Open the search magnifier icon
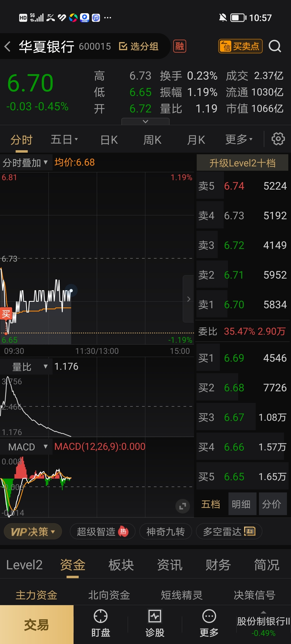291x644 pixels. point(275,46)
